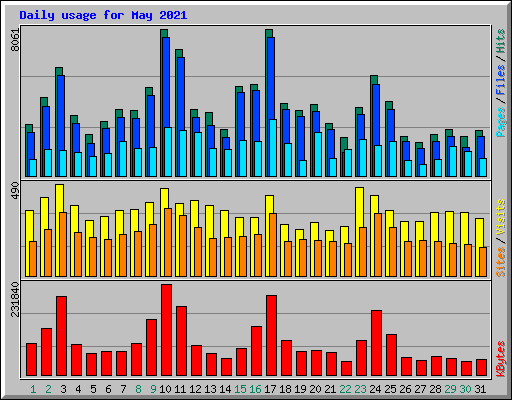This screenshot has width=512, height=400.
Task: Click day 12 on the x-axis
Action: click(195, 389)
